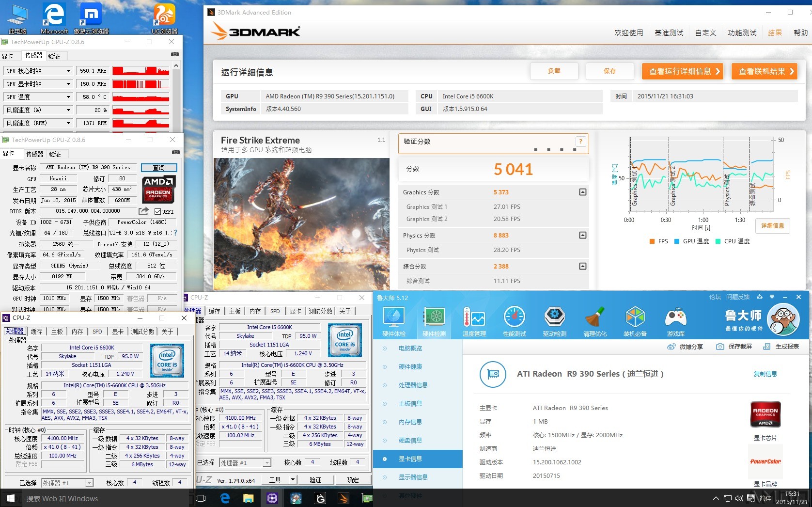This screenshot has height=507, width=812.
Task: Open GPU 核心时钟 sensor dropdown
Action: tap(68, 71)
